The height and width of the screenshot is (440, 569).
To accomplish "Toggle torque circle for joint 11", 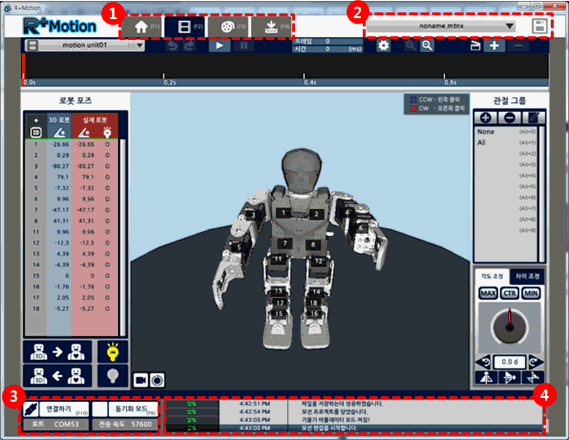I will point(107,232).
